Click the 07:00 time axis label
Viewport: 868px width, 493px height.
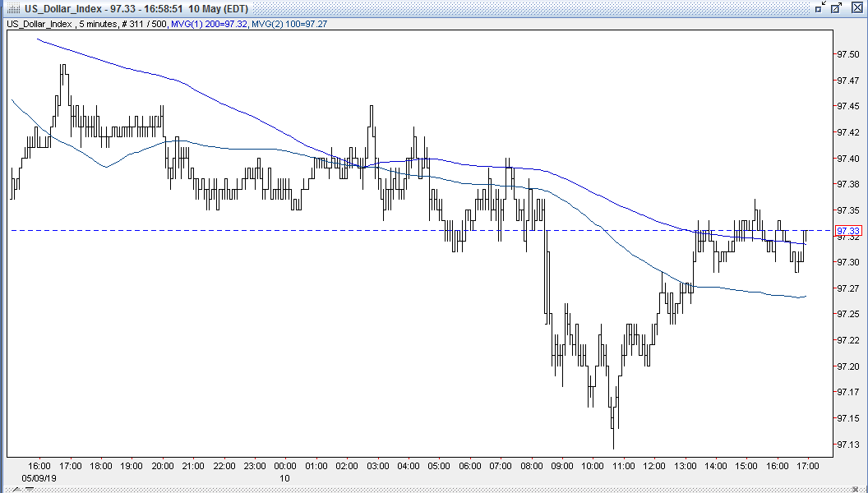pyautogui.click(x=501, y=466)
